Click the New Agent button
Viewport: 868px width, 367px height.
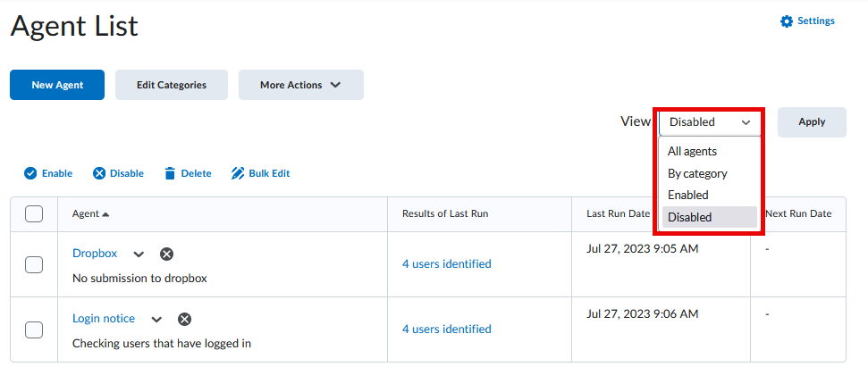coord(57,85)
